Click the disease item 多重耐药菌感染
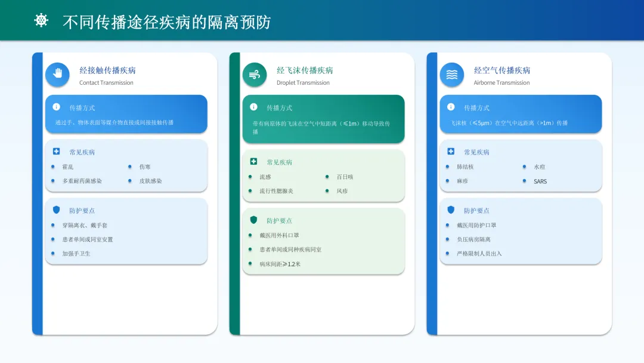644x363 pixels. click(x=82, y=181)
